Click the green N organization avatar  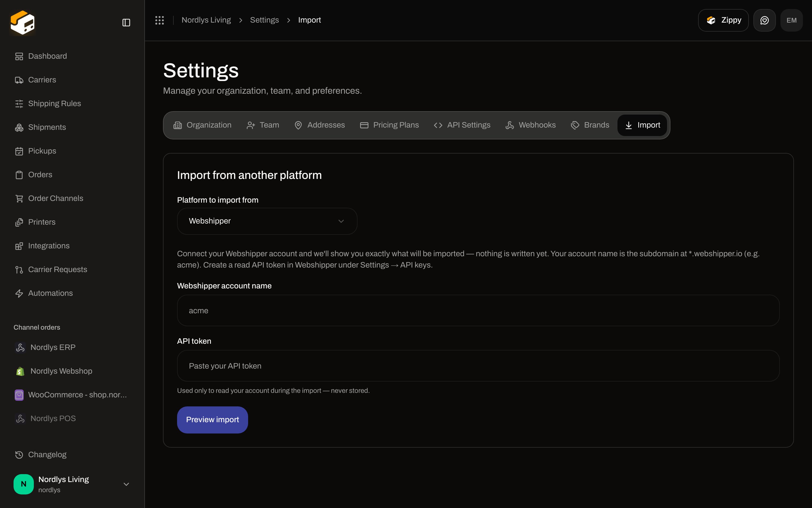pyautogui.click(x=23, y=484)
